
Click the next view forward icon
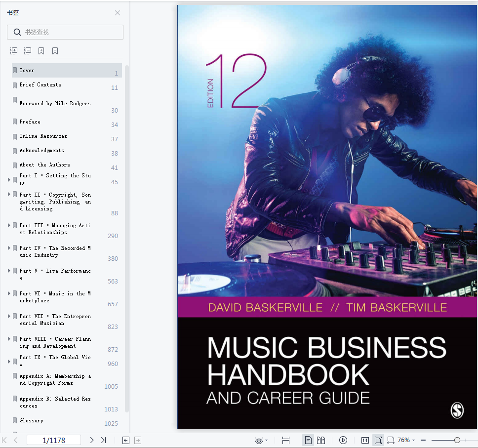[138, 440]
